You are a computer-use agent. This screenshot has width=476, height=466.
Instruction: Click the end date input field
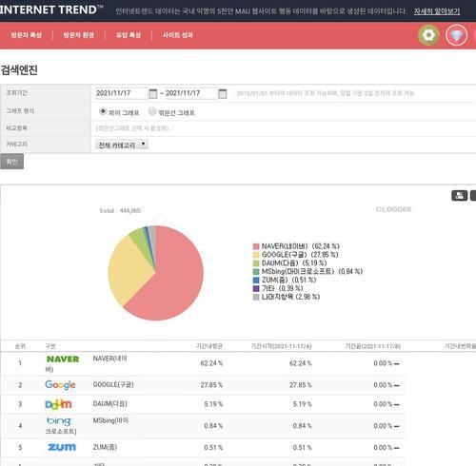191,93
